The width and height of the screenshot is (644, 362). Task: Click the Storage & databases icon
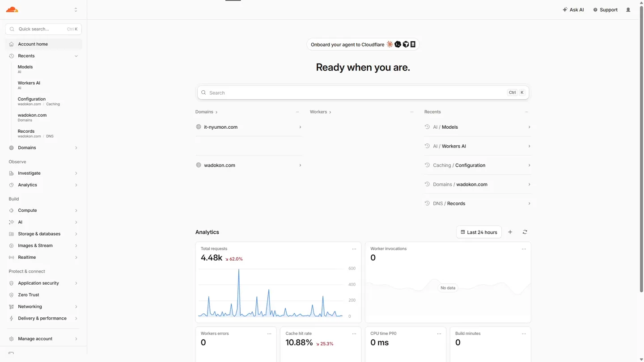pos(12,234)
